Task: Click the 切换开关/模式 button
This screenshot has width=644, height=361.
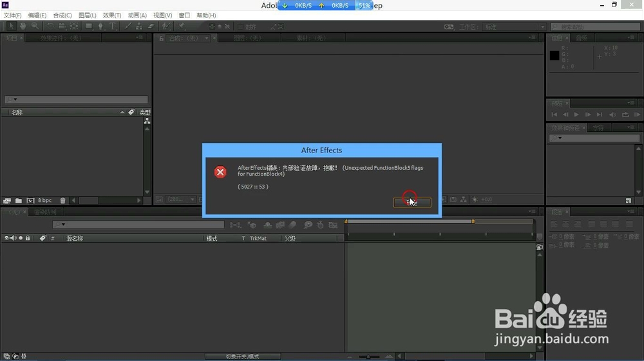Action: point(243,356)
